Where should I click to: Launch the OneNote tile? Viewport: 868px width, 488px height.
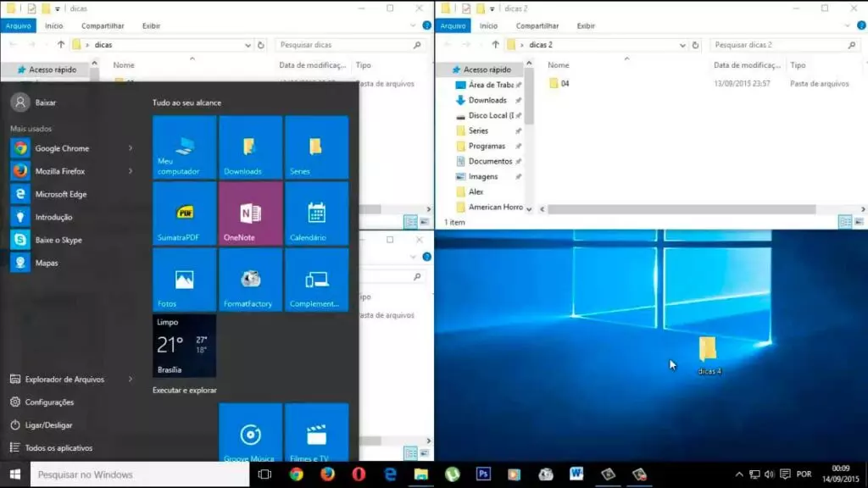(250, 213)
